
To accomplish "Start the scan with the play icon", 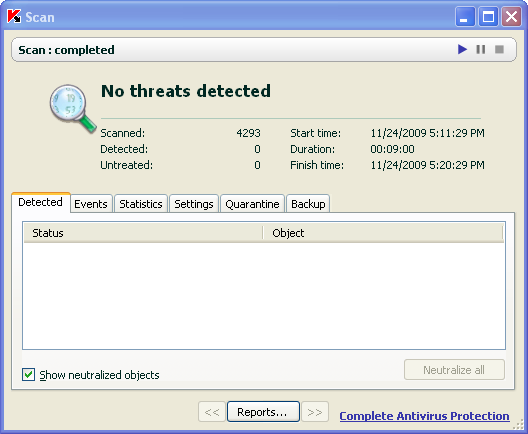I will click(x=462, y=49).
